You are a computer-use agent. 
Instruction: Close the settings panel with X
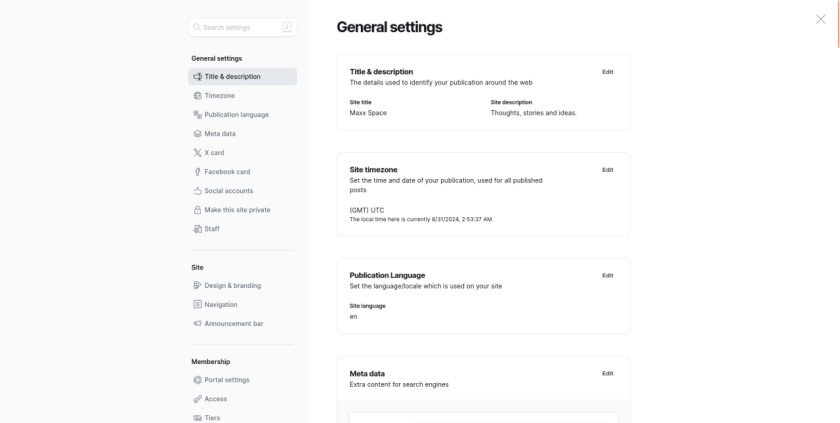[821, 19]
